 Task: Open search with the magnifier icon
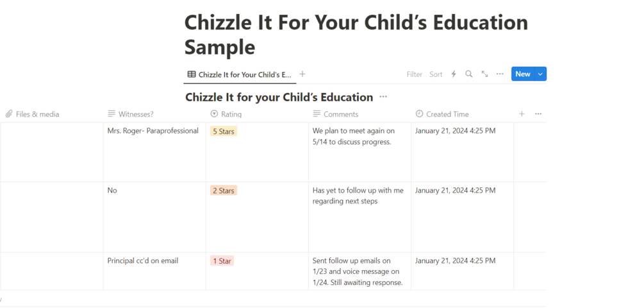469,74
